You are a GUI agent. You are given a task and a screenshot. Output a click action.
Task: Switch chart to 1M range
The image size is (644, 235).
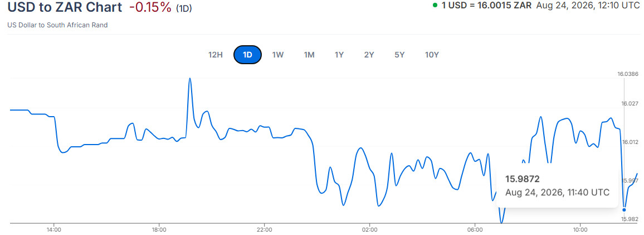click(309, 55)
